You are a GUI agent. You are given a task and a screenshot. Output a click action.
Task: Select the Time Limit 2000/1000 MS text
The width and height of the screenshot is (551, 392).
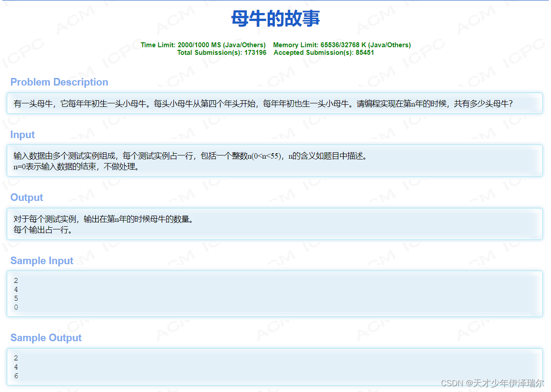[203, 45]
